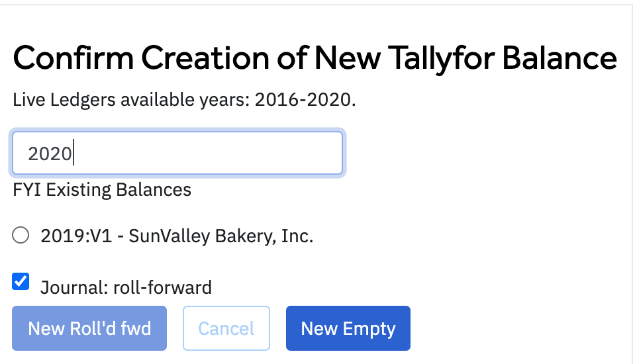The width and height of the screenshot is (633, 364).
Task: Click the New Roll'd fwd button
Action: click(89, 328)
